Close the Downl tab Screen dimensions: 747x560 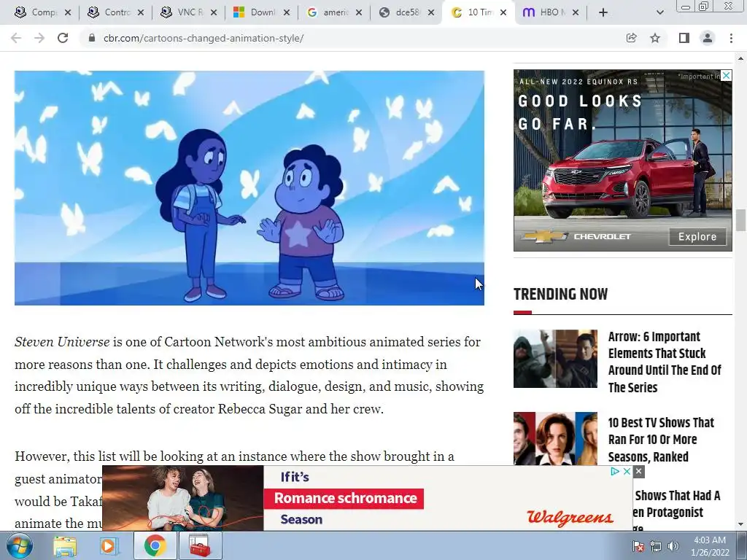coord(287,13)
